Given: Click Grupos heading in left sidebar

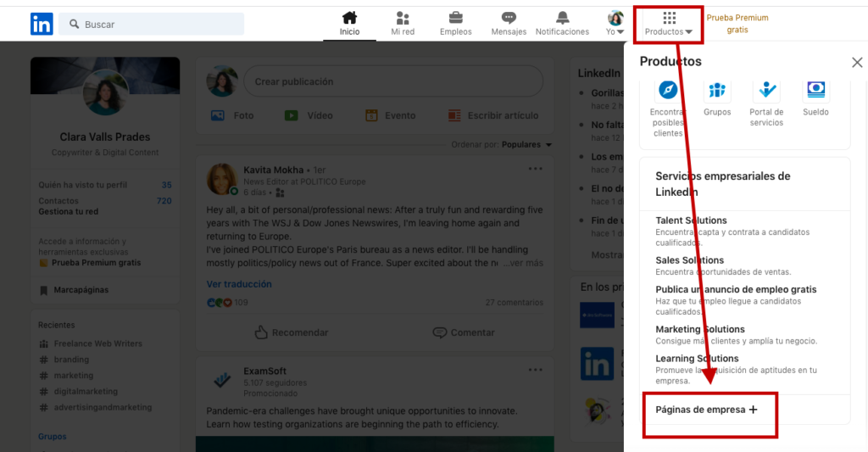Looking at the screenshot, I should coord(52,437).
